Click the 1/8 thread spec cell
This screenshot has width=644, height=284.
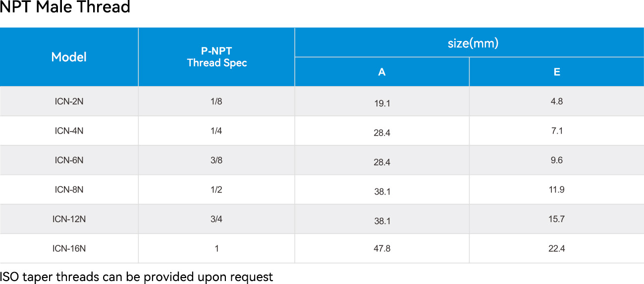tap(216, 101)
